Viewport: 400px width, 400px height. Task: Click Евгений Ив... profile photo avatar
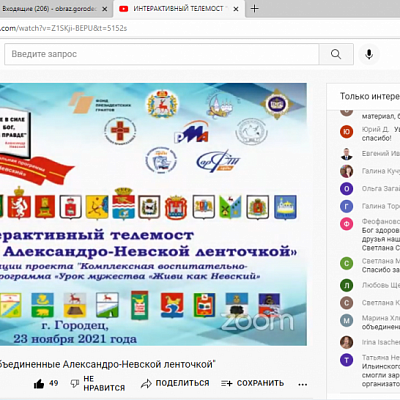[x=346, y=154]
